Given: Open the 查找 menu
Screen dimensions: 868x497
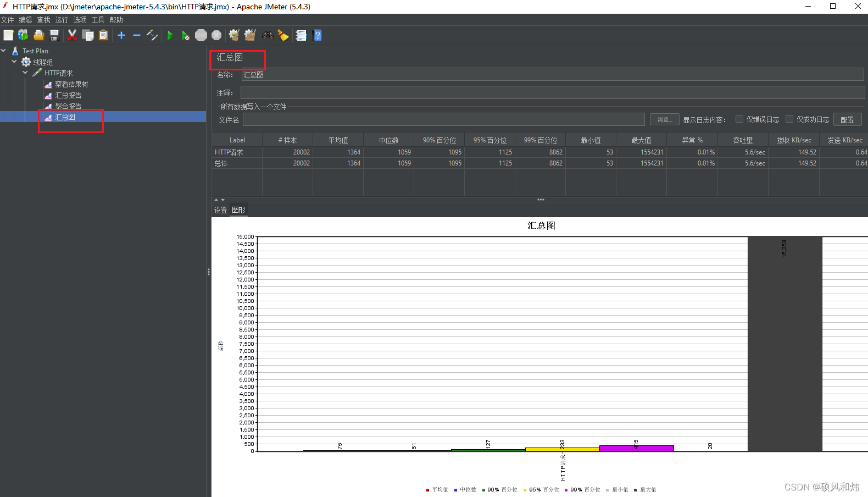Looking at the screenshot, I should [x=43, y=20].
